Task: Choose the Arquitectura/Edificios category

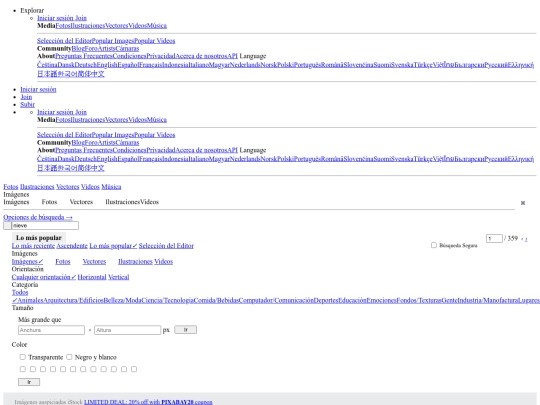Action: [x=73, y=300]
